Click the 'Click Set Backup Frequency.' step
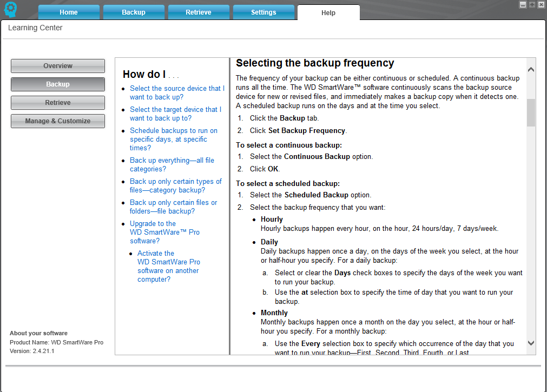 [298, 130]
